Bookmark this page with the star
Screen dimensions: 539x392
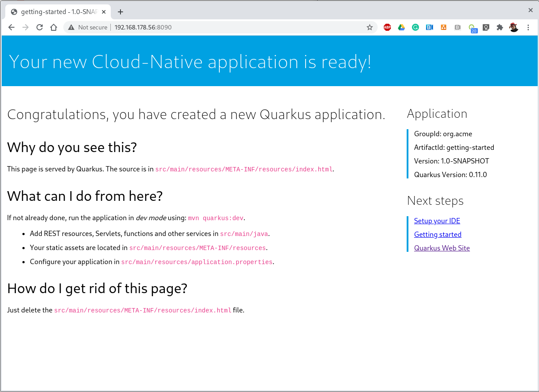point(370,27)
